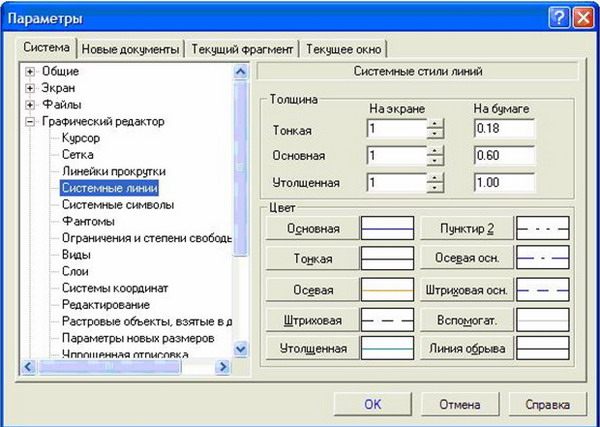
Task: Expand the Общие tree node
Action: (31, 72)
